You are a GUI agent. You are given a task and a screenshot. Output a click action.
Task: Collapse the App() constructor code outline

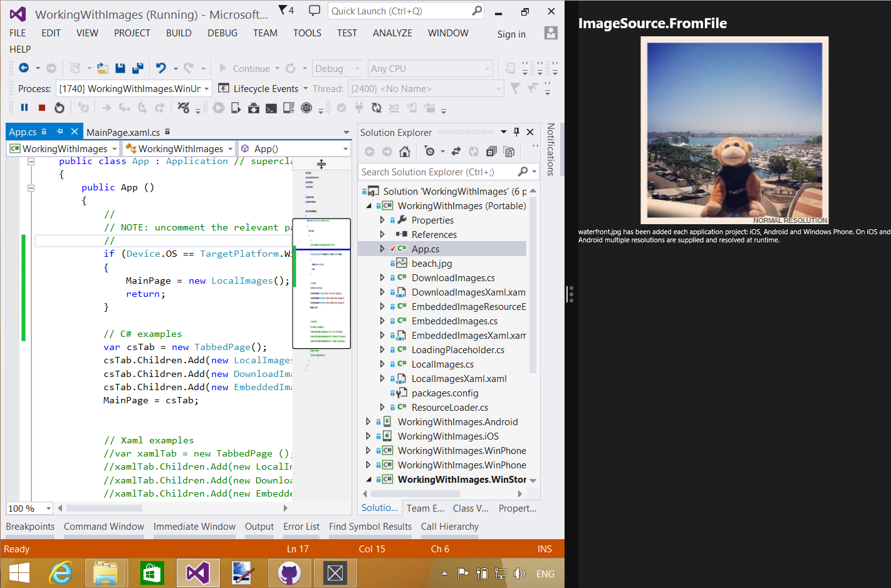pyautogui.click(x=31, y=188)
